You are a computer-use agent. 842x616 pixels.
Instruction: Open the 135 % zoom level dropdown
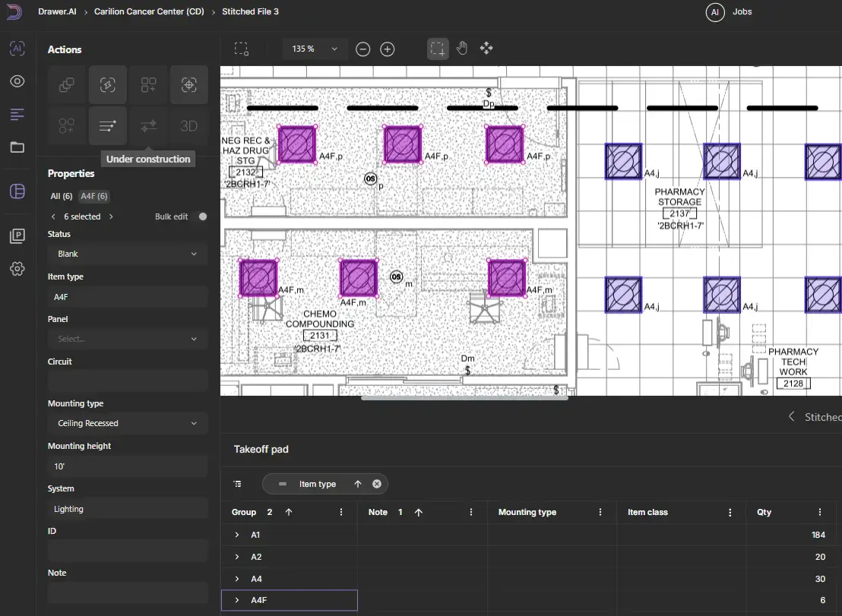point(315,49)
